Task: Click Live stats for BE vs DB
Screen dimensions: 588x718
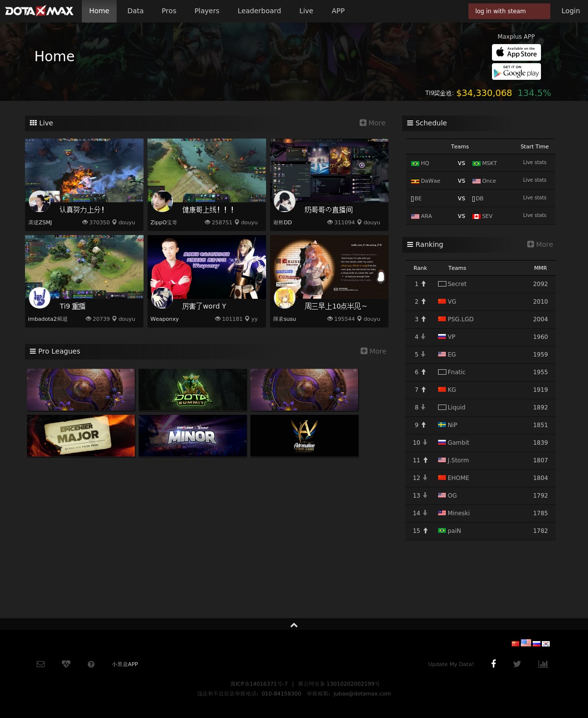Action: tap(535, 197)
